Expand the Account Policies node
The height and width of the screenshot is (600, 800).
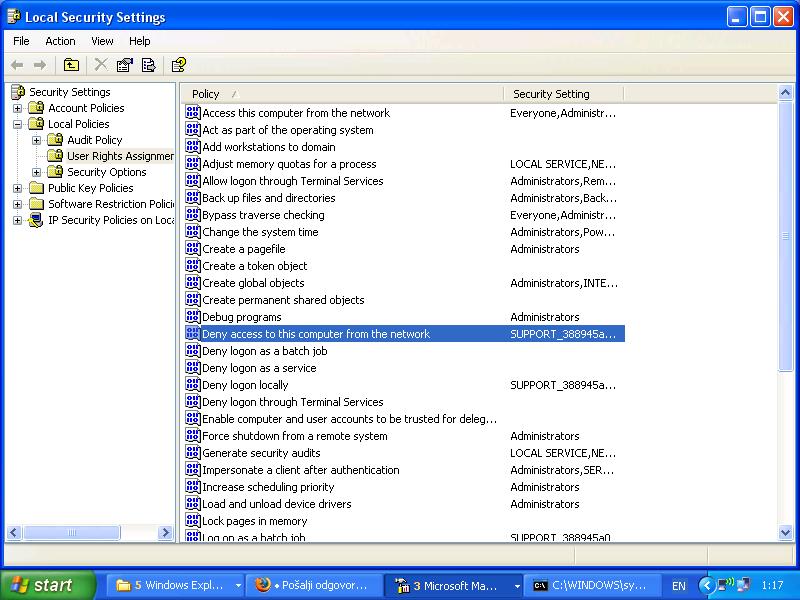point(17,108)
